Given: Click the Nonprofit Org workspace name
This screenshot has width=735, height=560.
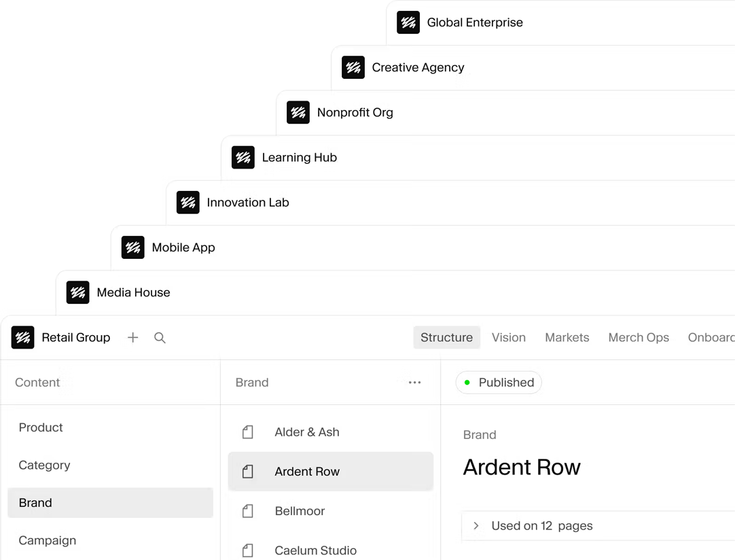Looking at the screenshot, I should 355,113.
